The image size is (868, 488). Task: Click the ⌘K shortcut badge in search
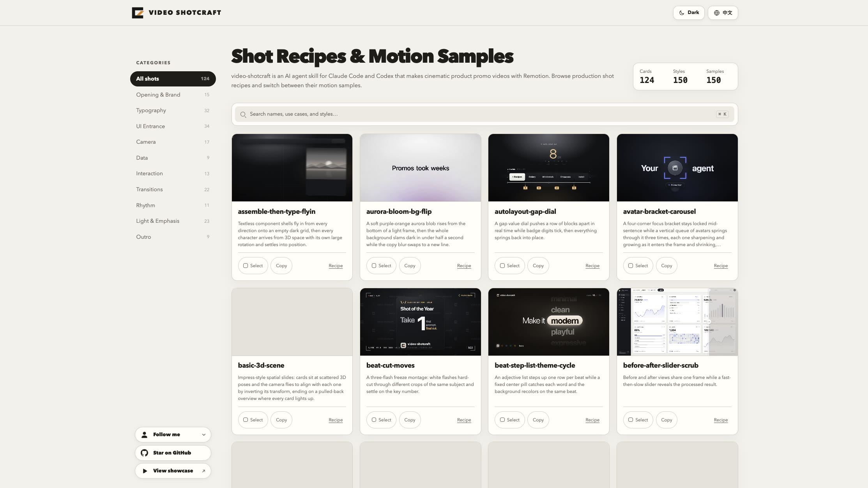point(722,114)
